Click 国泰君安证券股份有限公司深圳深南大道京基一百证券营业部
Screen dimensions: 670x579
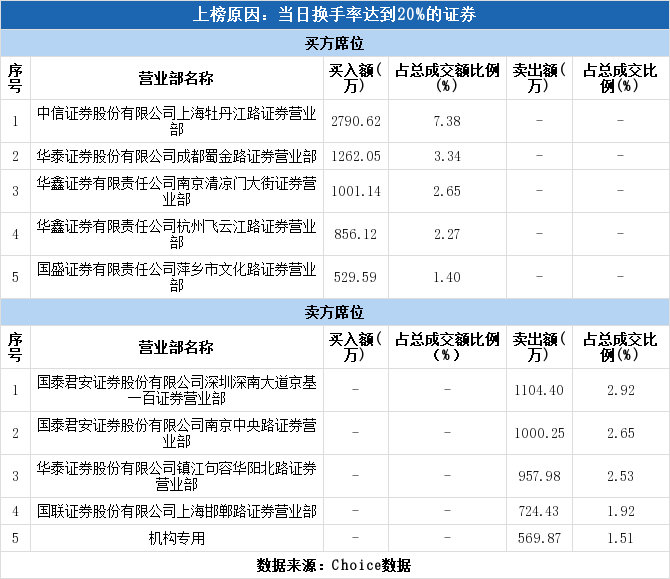tap(176, 390)
